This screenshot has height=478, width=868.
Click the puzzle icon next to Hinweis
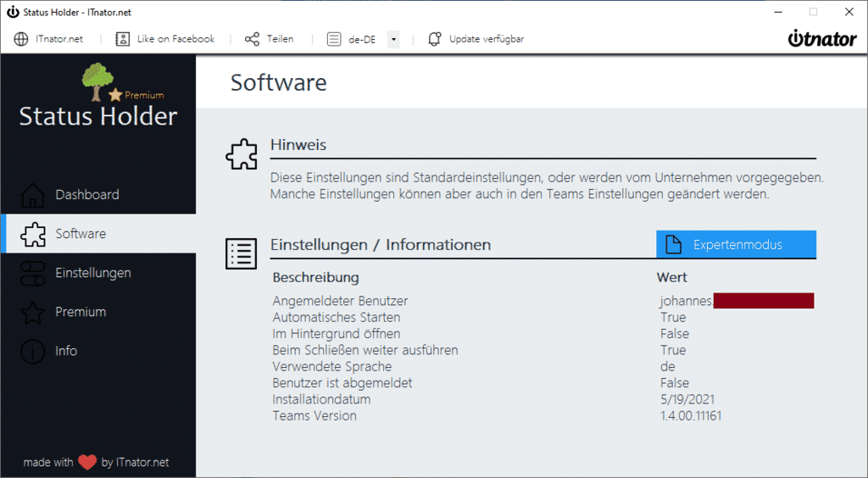(x=242, y=153)
